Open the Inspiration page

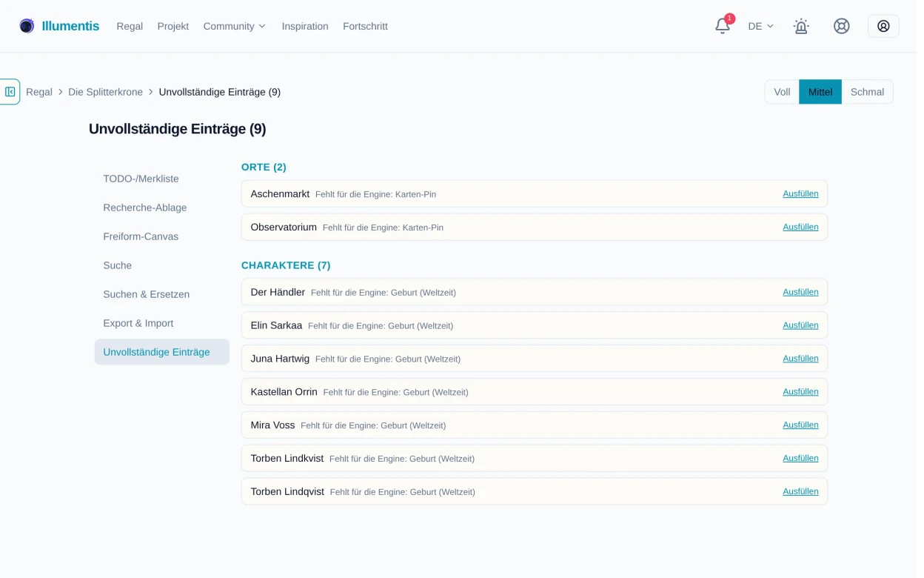click(305, 26)
